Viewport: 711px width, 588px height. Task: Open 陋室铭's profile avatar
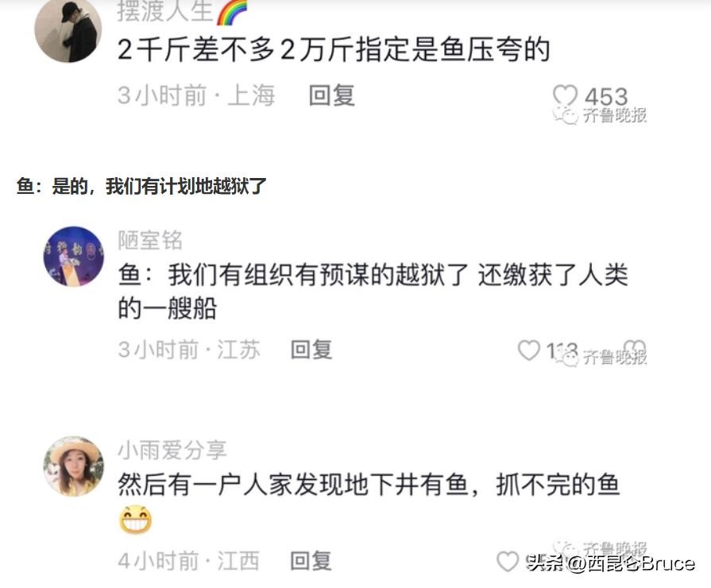pyautogui.click(x=73, y=257)
